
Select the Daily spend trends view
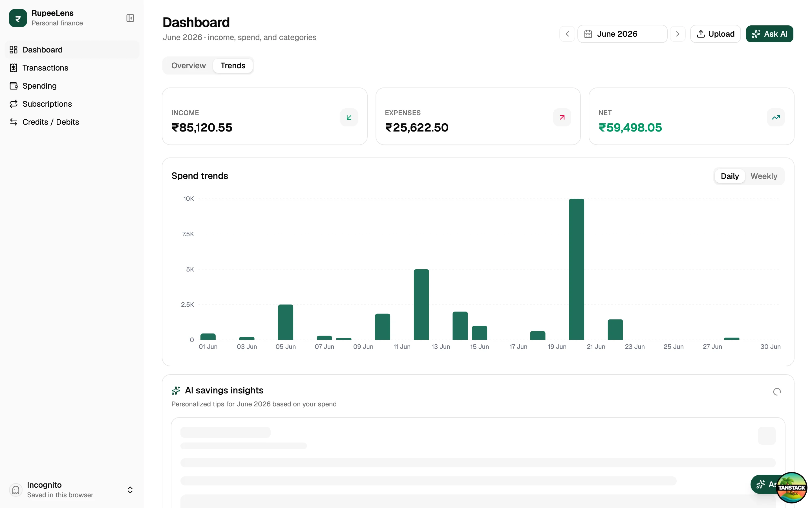[x=730, y=176]
